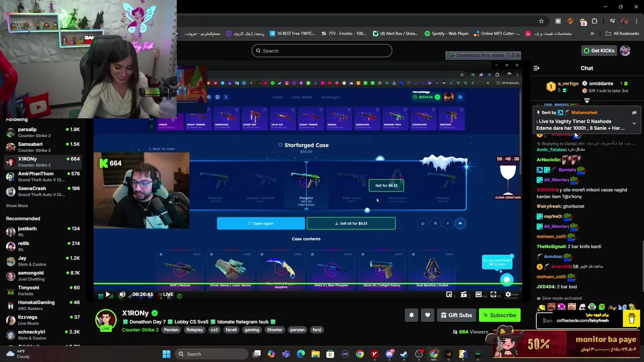
Task: Select the Roleplay tag
Action: [x=195, y=330]
